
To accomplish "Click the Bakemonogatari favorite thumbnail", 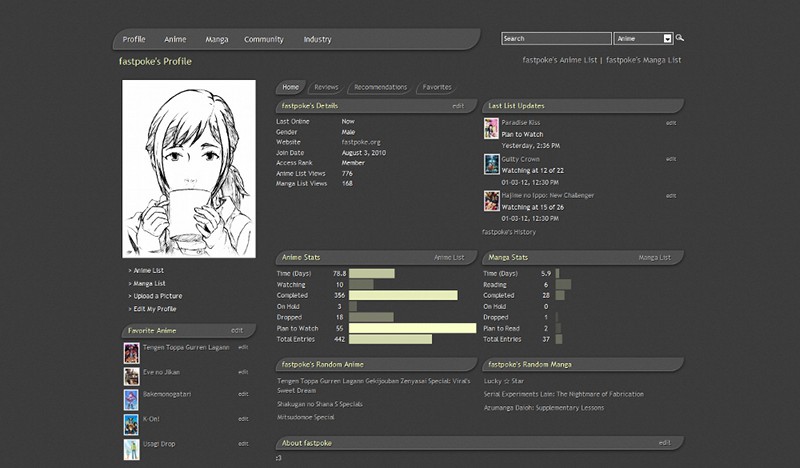I will (131, 400).
